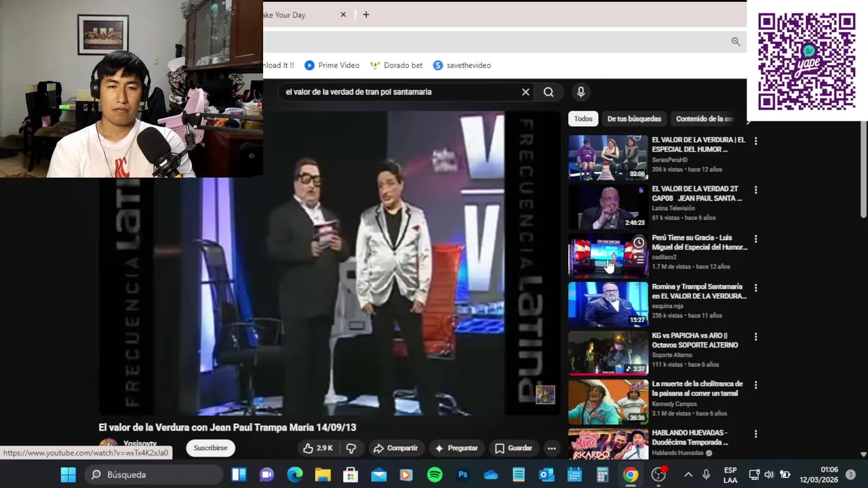This screenshot has width=868, height=488.
Task: Open the Mail app from taskbar
Action: click(x=378, y=474)
